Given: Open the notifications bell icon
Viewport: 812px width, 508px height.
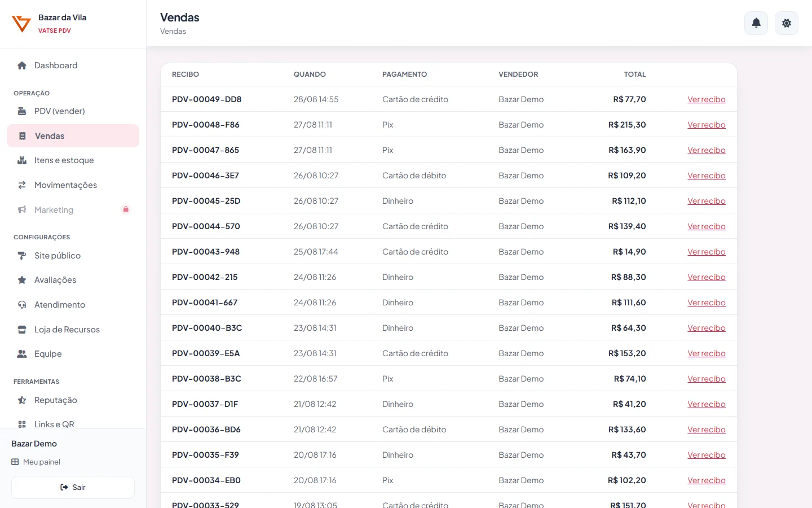Looking at the screenshot, I should click(x=756, y=23).
